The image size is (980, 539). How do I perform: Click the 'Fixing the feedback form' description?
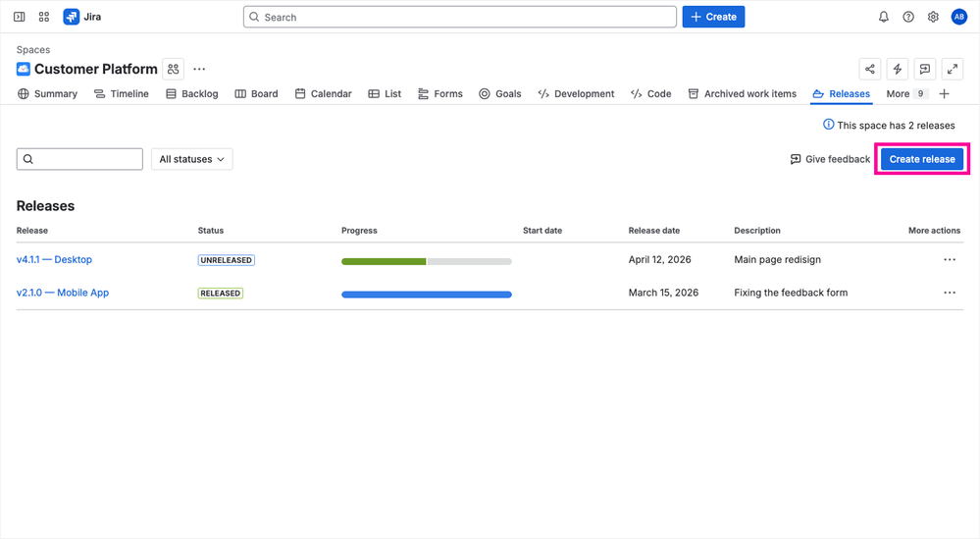click(x=791, y=293)
